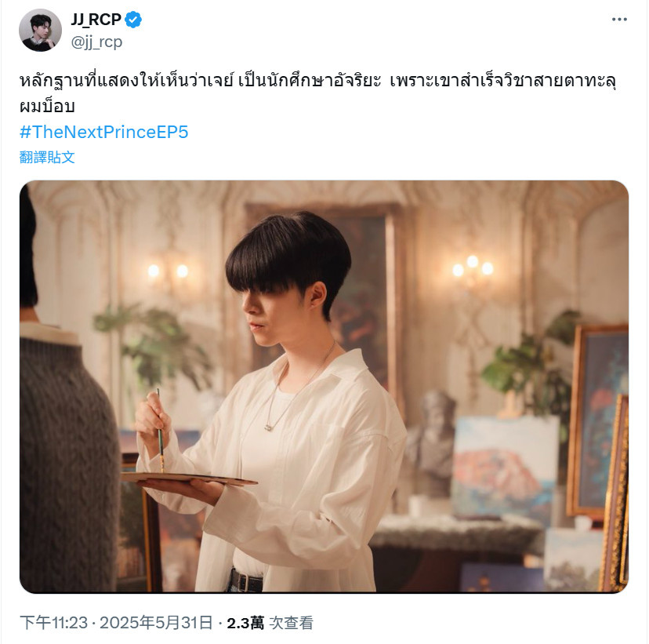The height and width of the screenshot is (644, 649).
Task: Click the framed painting at photo's right edge
Action: coord(598,420)
